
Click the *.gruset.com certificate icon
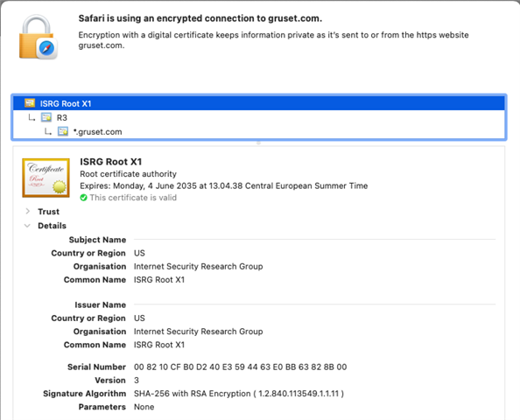(x=63, y=131)
